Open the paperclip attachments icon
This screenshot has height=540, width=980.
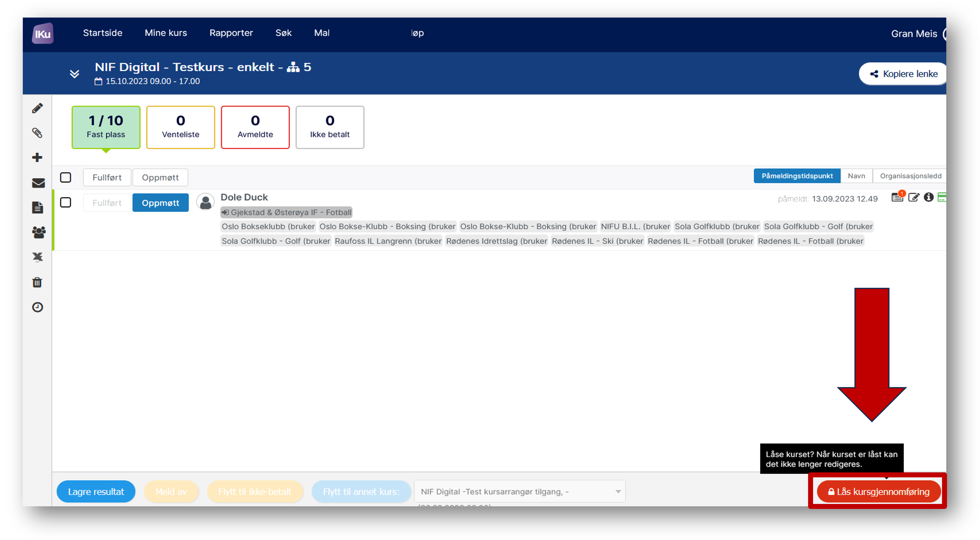[x=37, y=133]
